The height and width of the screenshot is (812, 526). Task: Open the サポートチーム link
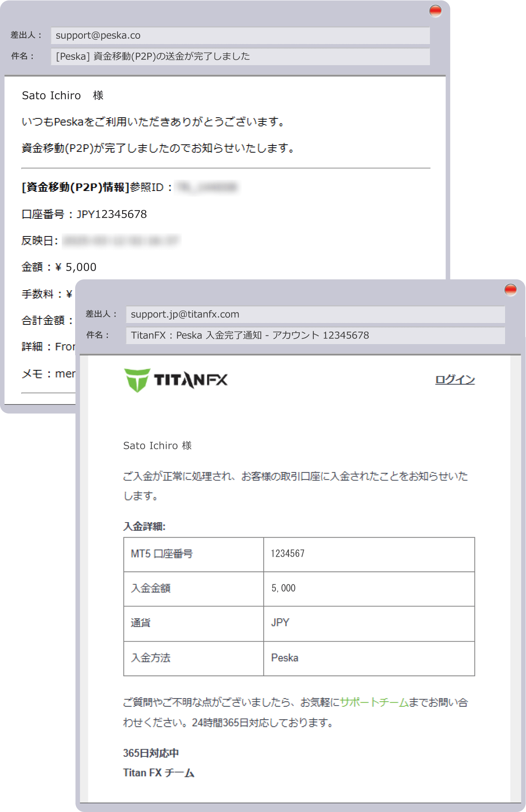(x=374, y=702)
